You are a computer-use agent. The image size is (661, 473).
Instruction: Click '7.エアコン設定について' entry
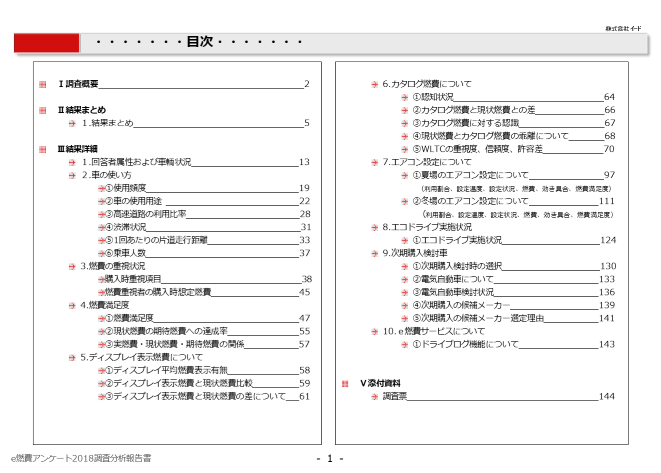pos(427,162)
